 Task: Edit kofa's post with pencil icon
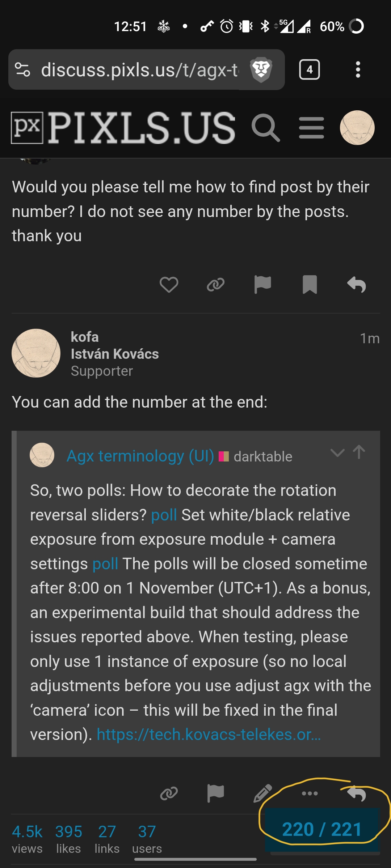coord(262,793)
